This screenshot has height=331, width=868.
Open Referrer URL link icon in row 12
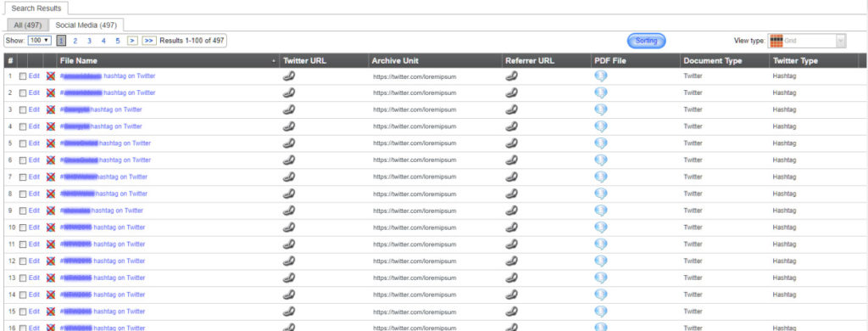click(x=511, y=261)
